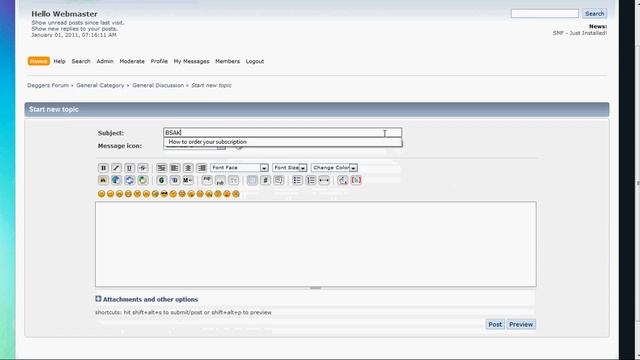The width and height of the screenshot is (640, 360).
Task: Click Logout in navigation menu
Action: pos(255,61)
